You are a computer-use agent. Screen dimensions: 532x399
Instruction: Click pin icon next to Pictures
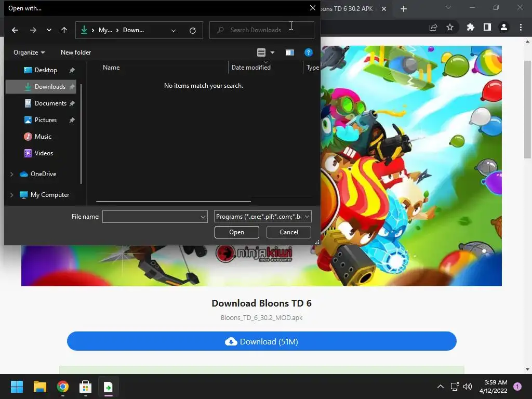(72, 120)
